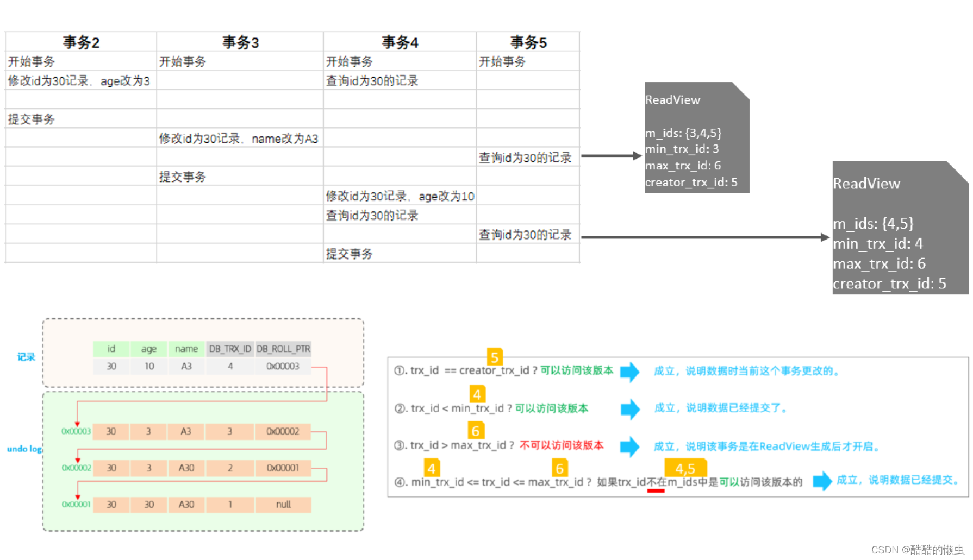Click undo log address label 0x00001
973x560 pixels.
(76, 504)
